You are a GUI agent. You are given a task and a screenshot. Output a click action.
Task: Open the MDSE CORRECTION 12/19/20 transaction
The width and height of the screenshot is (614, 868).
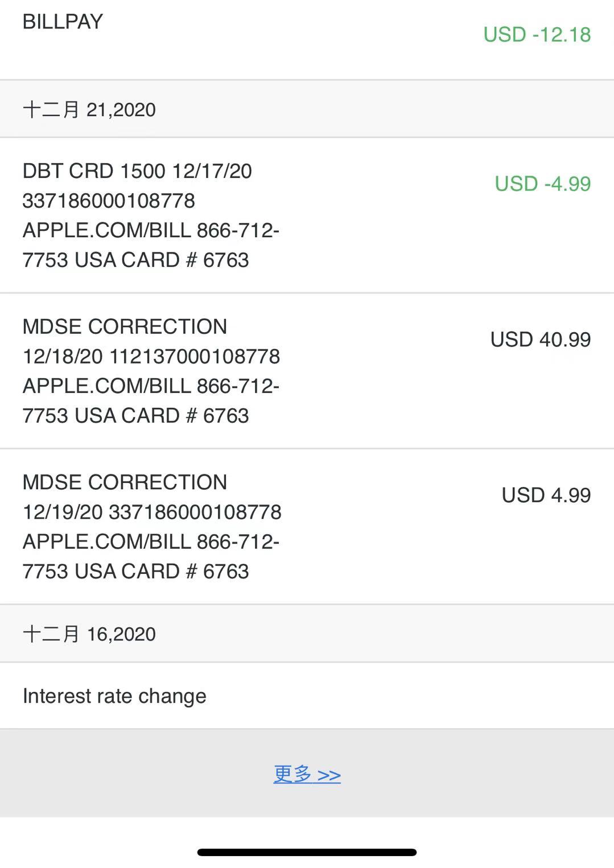pyautogui.click(x=125, y=482)
